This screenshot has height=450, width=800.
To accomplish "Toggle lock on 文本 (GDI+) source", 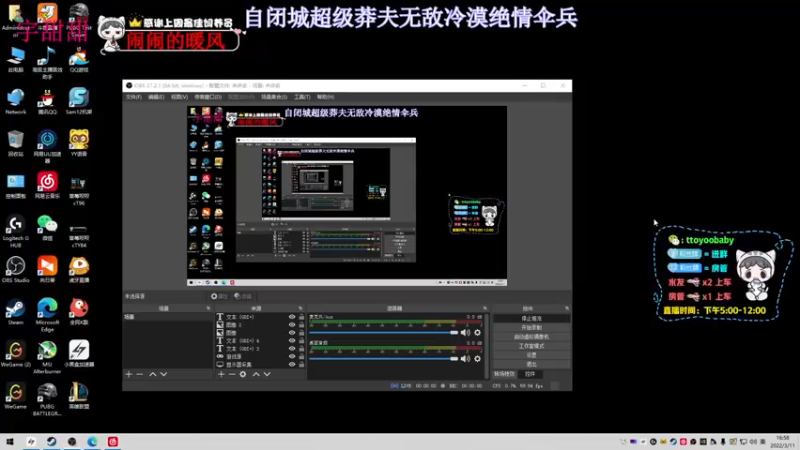I will (x=302, y=317).
